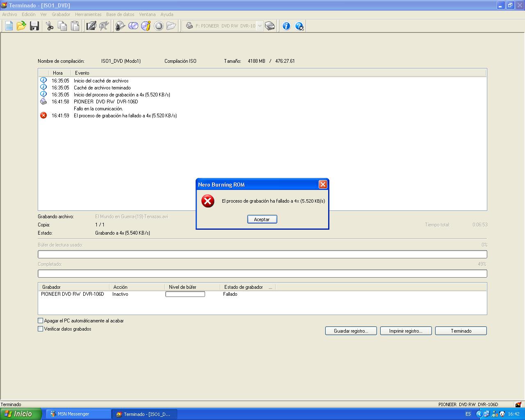The height and width of the screenshot is (420, 525).
Task: Close the Nero Burning ROM error dialog
Action: (x=323, y=185)
